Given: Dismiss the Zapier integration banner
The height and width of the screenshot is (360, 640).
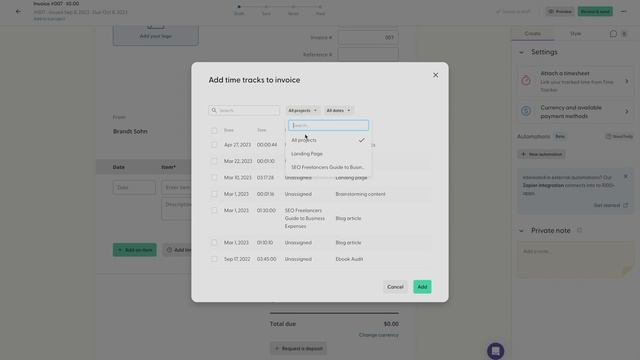Looking at the screenshot, I should coord(626,177).
